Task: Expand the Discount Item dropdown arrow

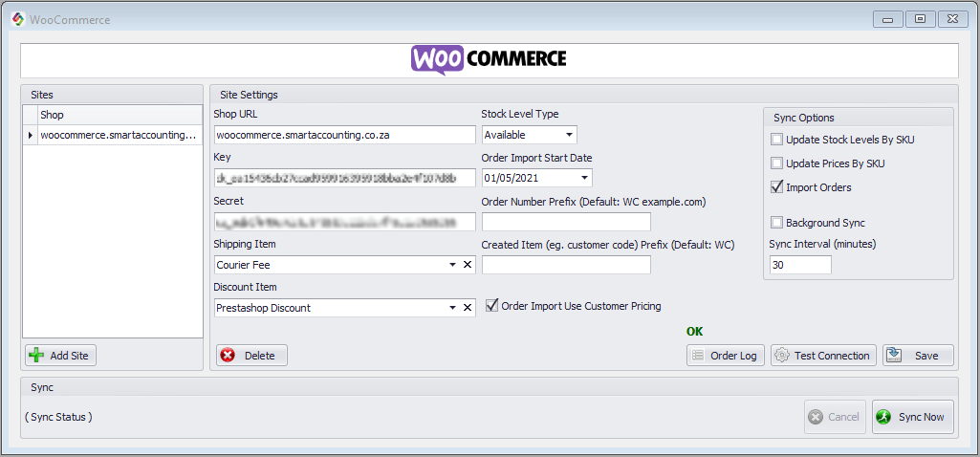Action: (452, 308)
